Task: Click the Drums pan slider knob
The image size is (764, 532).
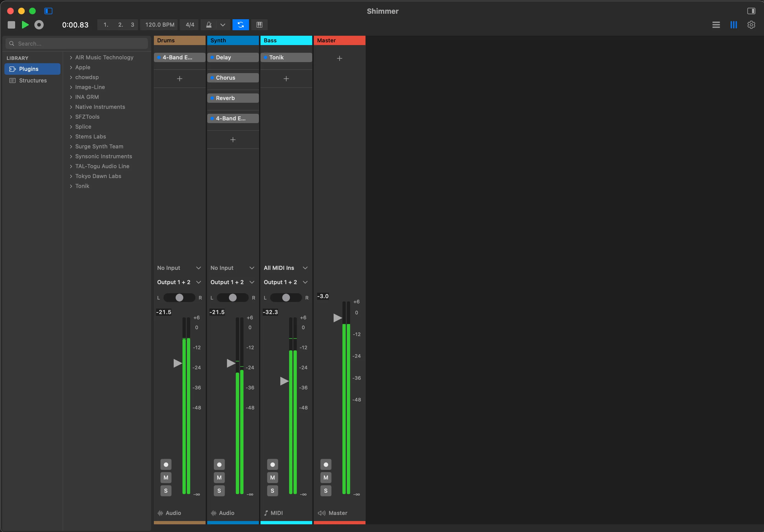Action: click(x=179, y=298)
